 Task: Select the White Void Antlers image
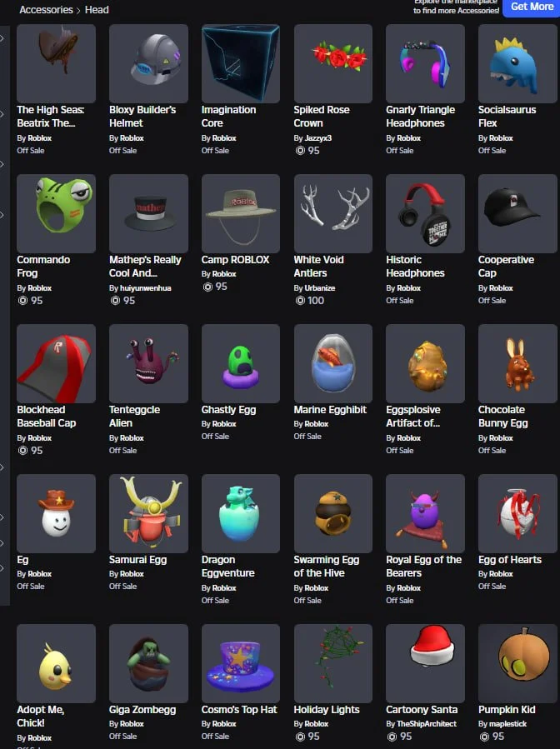coord(333,213)
